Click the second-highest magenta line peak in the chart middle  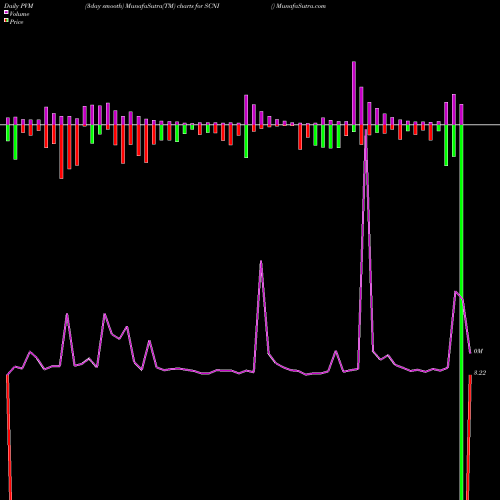[x=261, y=262]
